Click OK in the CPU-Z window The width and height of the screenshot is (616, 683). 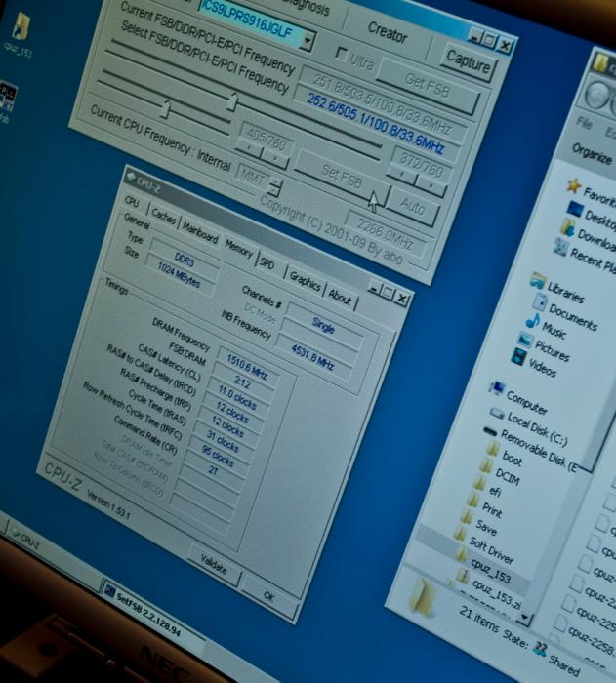269,595
